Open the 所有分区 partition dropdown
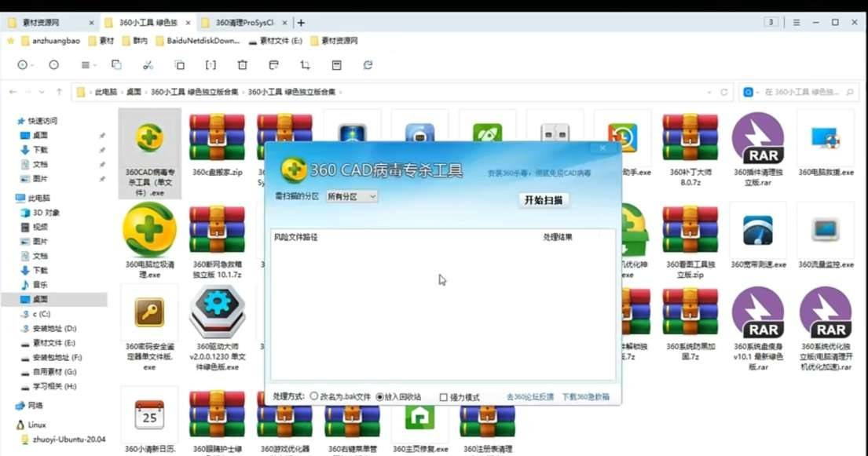 [351, 196]
